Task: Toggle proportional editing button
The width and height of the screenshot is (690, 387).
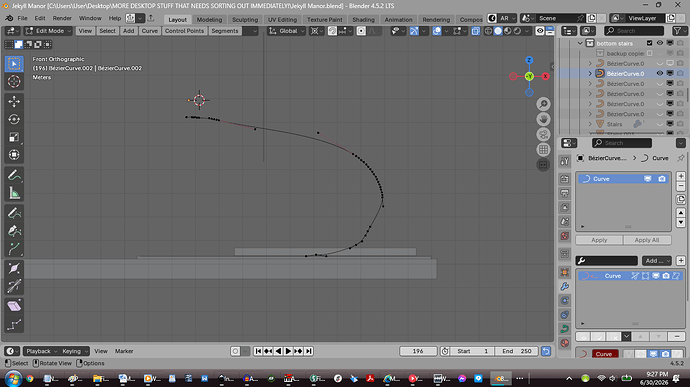Action: tap(361, 31)
